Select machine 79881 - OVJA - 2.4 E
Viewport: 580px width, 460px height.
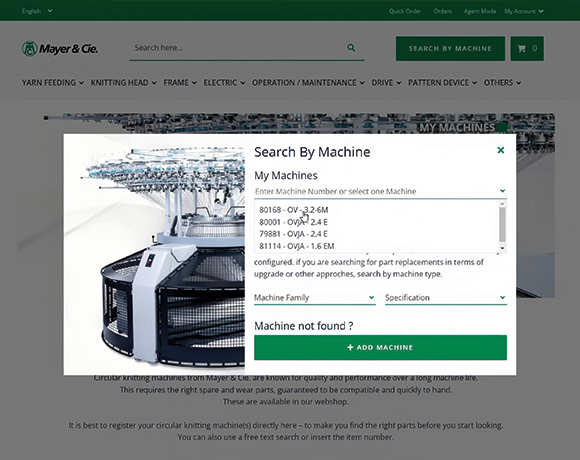(x=377, y=234)
